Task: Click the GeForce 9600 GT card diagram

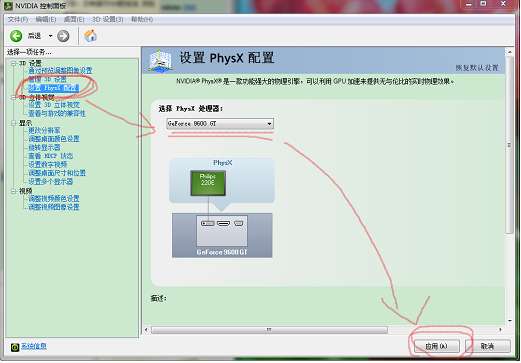Action: click(222, 235)
